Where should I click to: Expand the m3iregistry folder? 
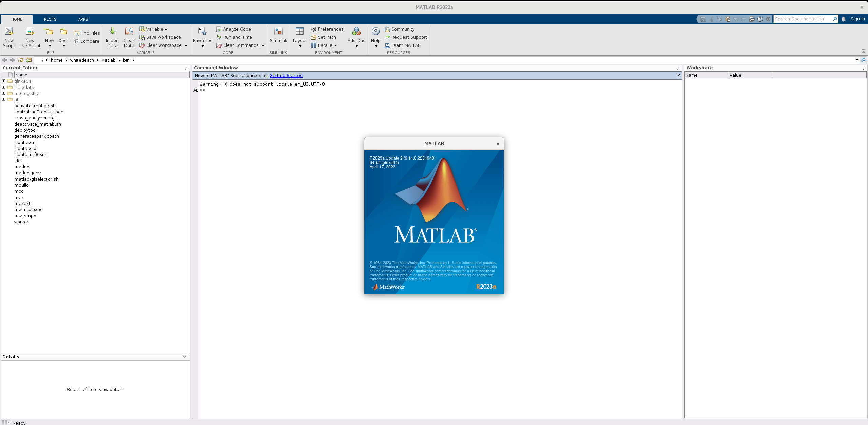[x=3, y=93]
